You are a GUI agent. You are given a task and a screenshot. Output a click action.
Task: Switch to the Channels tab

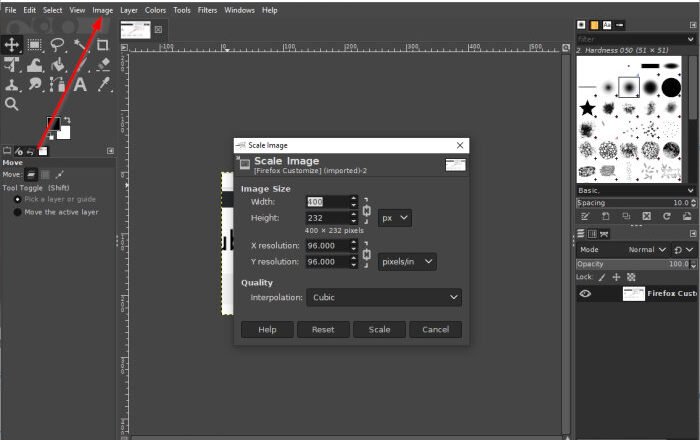[x=592, y=234]
